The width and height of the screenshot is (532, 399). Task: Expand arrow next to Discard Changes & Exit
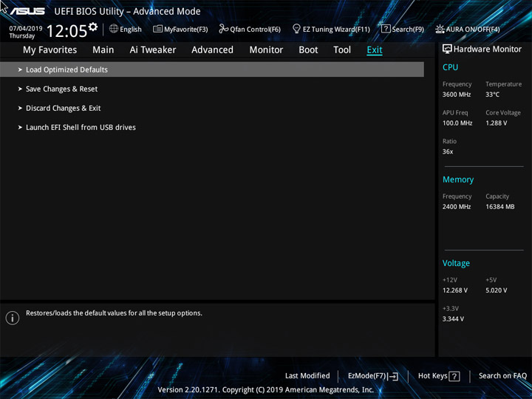(x=20, y=108)
